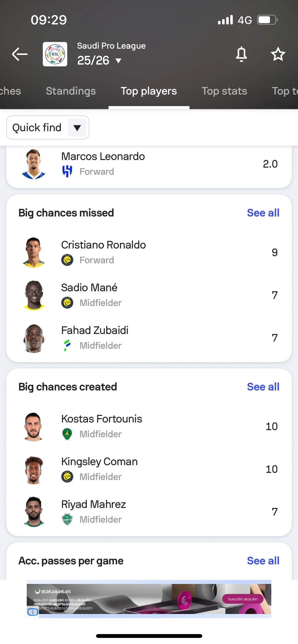
Task: Tap the Saudi Pro League logo
Action: point(55,54)
